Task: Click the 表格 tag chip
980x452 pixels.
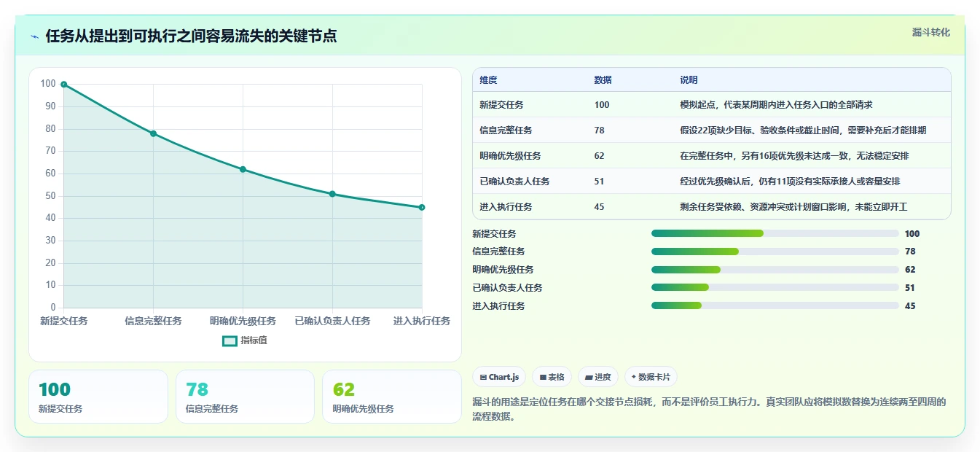Action: 552,377
